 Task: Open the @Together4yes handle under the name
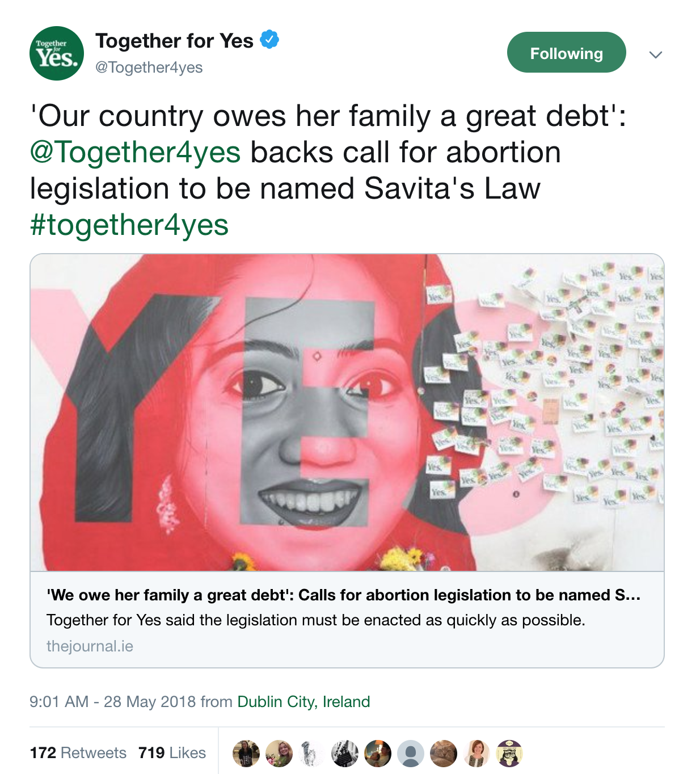149,68
